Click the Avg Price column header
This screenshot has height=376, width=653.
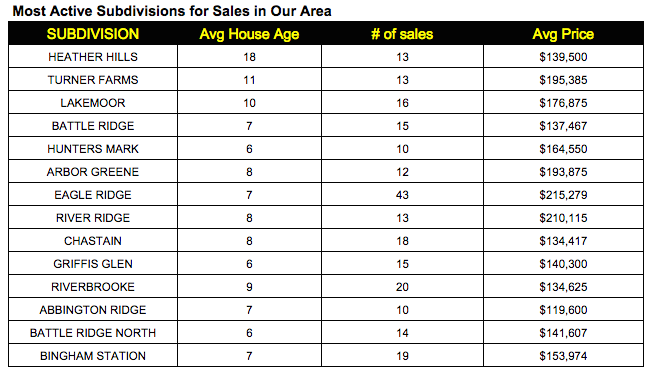pyautogui.click(x=563, y=34)
